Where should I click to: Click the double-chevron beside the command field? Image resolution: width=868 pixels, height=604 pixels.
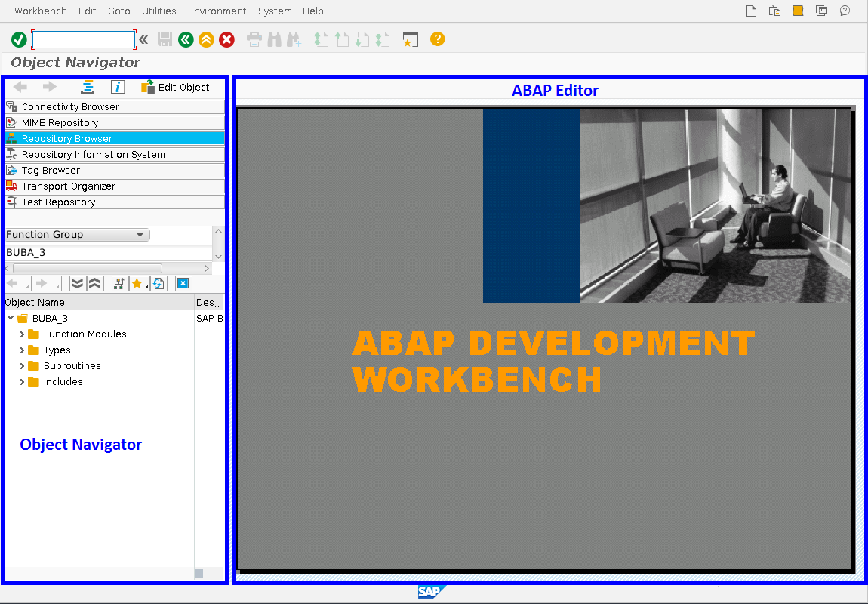(x=144, y=39)
